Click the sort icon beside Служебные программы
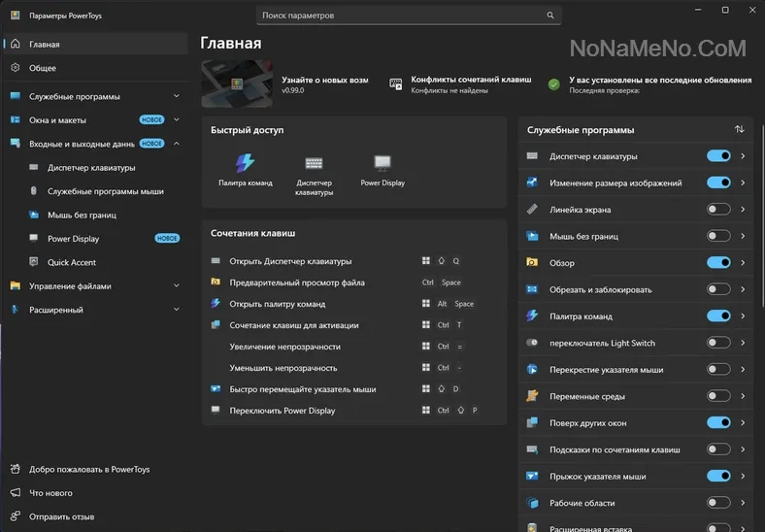Screen dimensions: 765x532 pos(739,129)
